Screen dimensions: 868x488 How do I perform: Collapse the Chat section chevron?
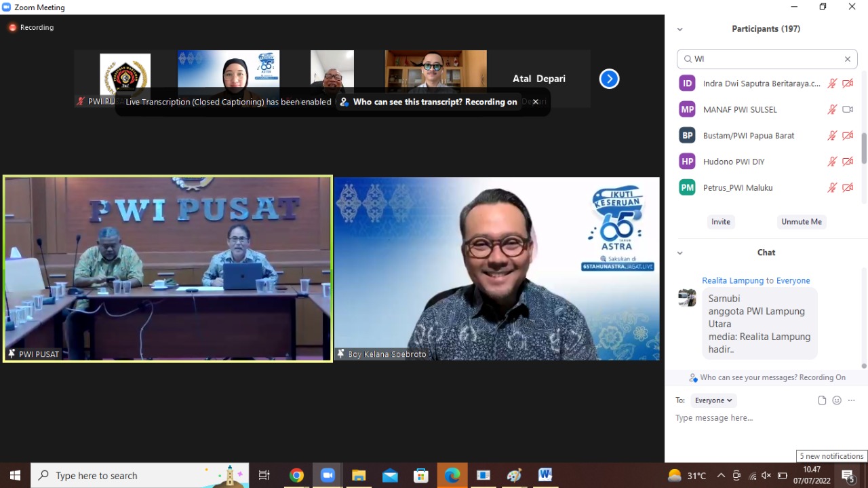[x=679, y=252]
